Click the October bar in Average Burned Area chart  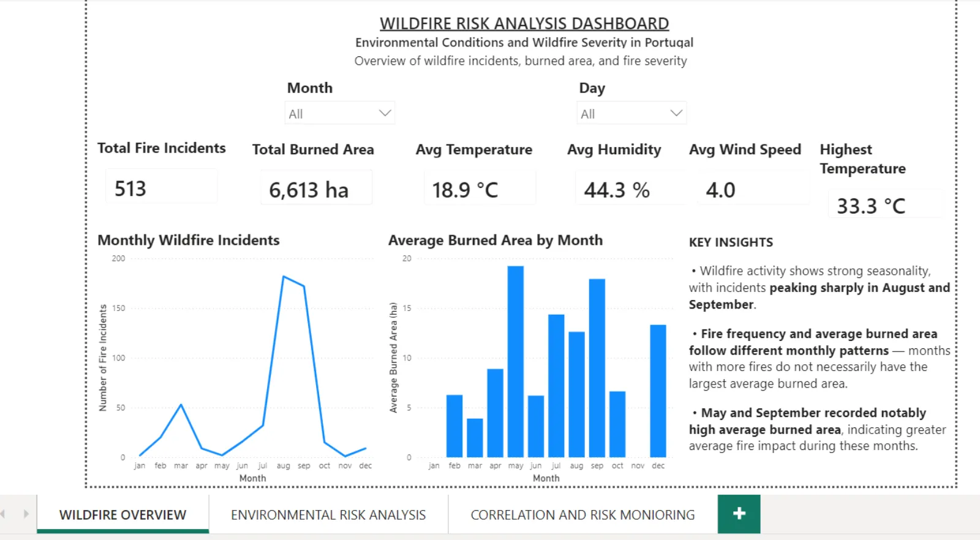pos(617,424)
